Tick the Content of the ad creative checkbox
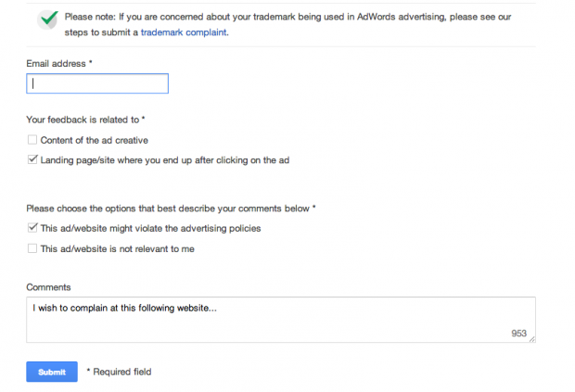Image resolution: width=575 pixels, height=392 pixels. (x=32, y=140)
